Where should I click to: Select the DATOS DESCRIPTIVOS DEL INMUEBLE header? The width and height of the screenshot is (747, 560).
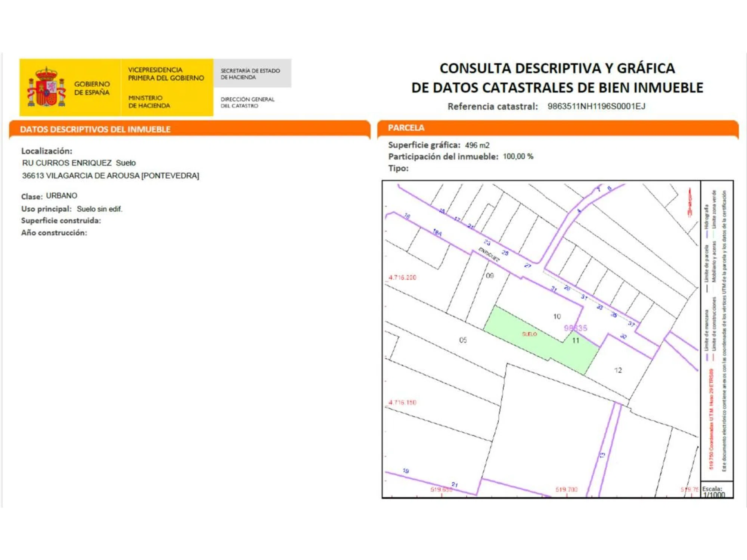[x=95, y=130]
